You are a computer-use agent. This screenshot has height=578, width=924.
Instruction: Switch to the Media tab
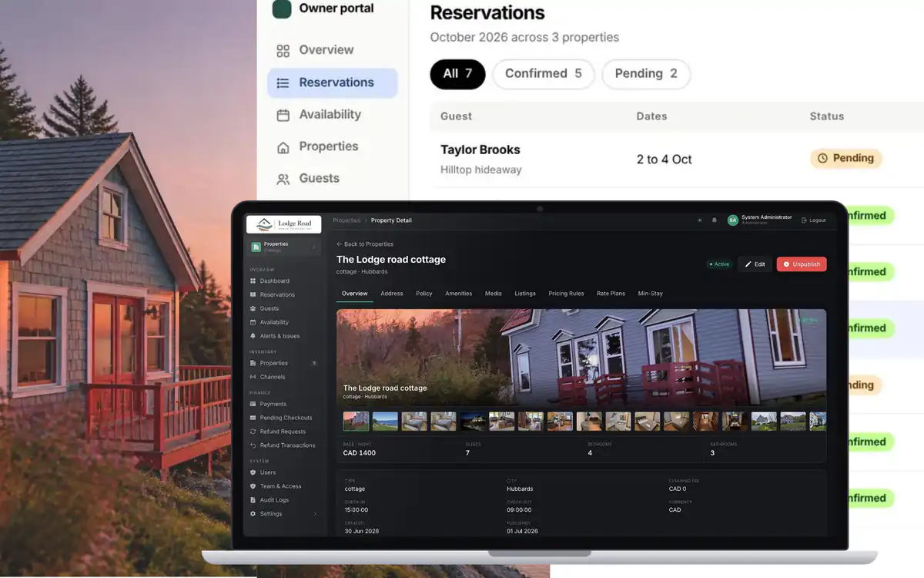pos(494,294)
